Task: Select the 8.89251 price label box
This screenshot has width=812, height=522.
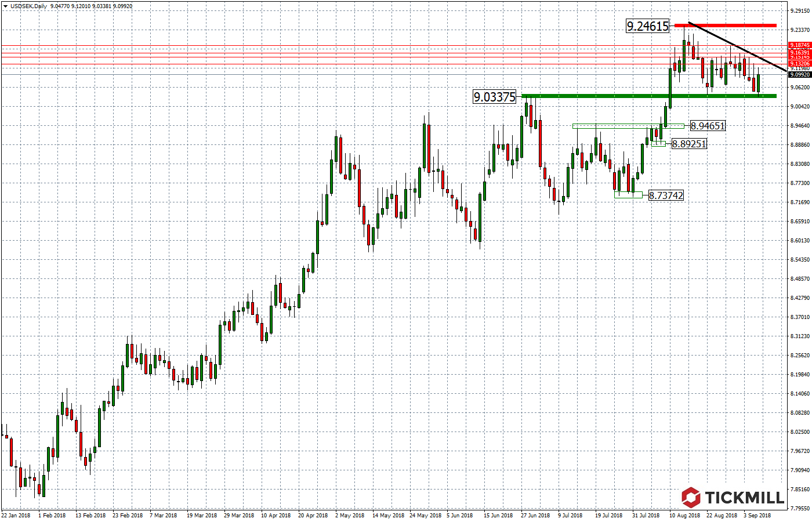Action: pos(690,144)
